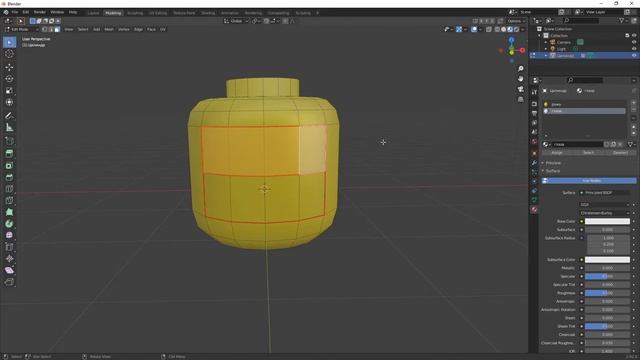This screenshot has width=640, height=360.
Task: Select the Transform tool
Action: click(9, 102)
